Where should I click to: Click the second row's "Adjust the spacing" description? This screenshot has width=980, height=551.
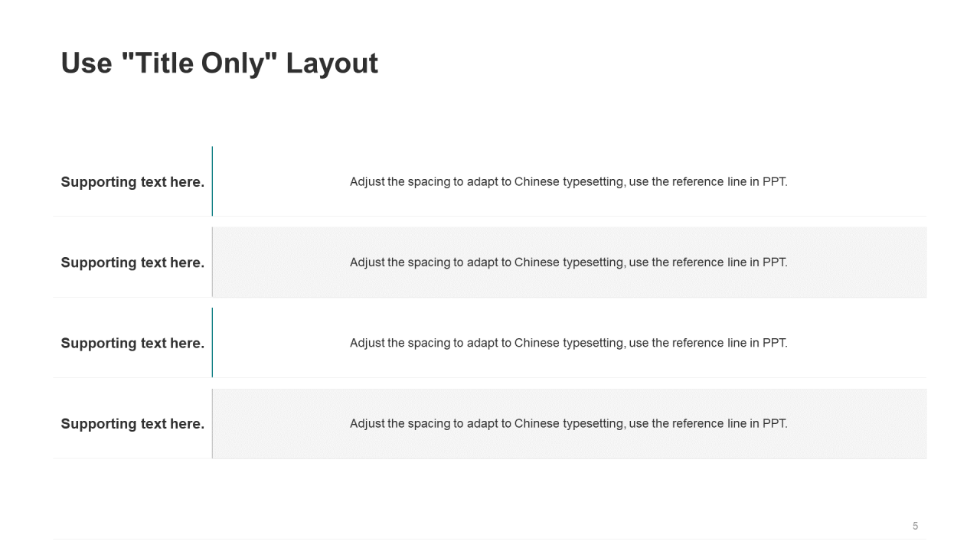tap(568, 262)
